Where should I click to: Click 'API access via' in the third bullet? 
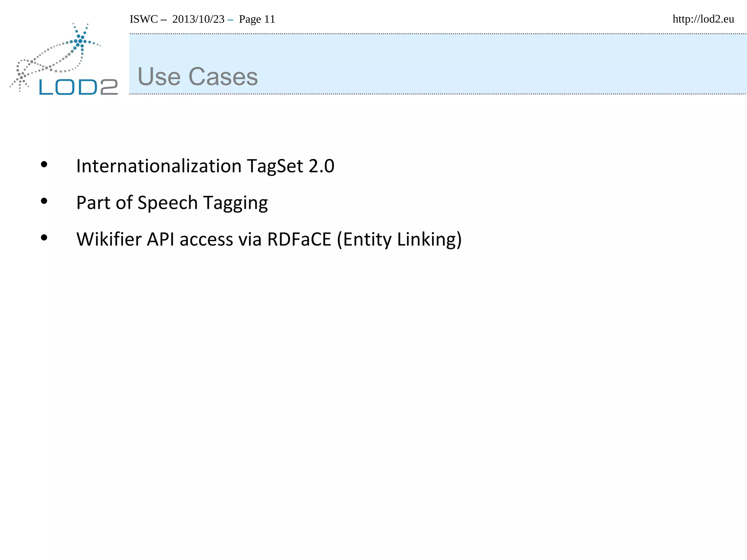click(x=204, y=240)
